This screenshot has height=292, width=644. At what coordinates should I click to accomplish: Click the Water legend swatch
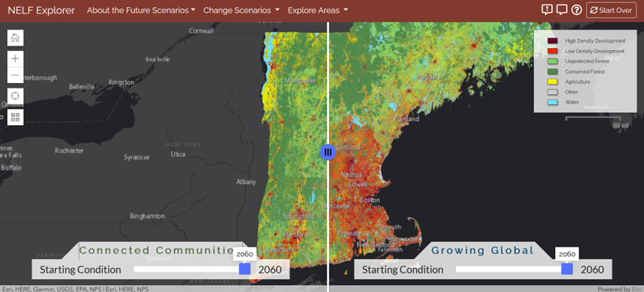click(x=552, y=102)
